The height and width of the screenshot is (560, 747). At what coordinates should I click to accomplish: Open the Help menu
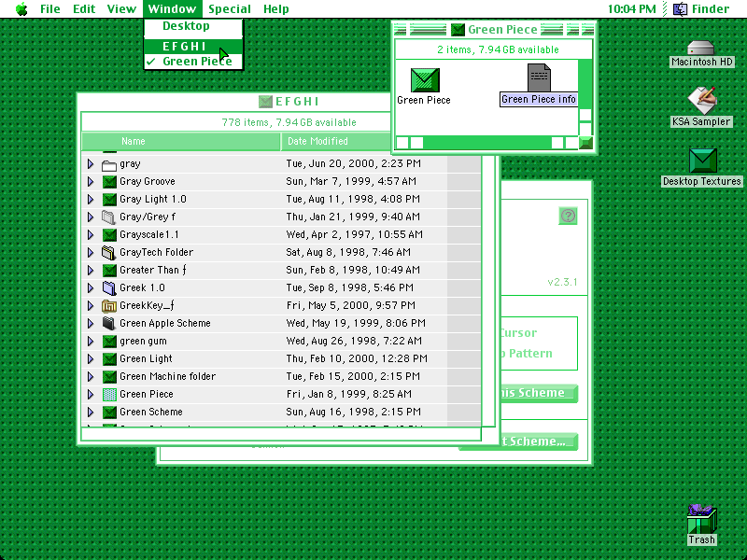click(276, 9)
